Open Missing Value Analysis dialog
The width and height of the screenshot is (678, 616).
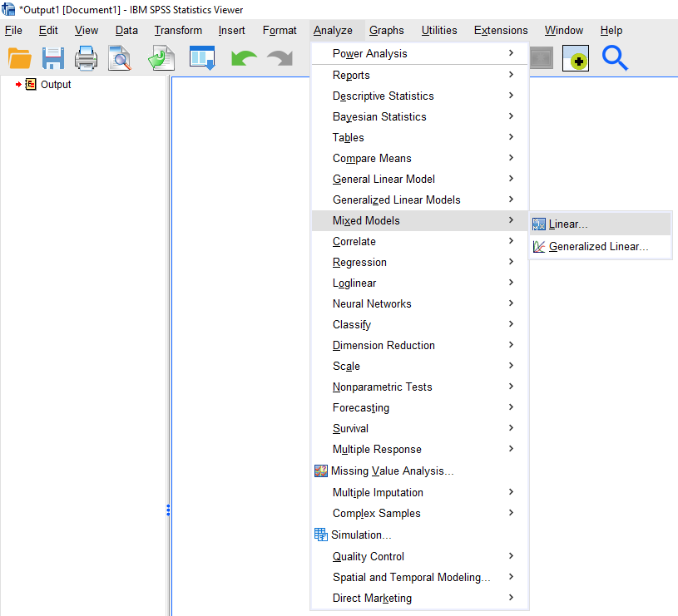click(x=392, y=471)
